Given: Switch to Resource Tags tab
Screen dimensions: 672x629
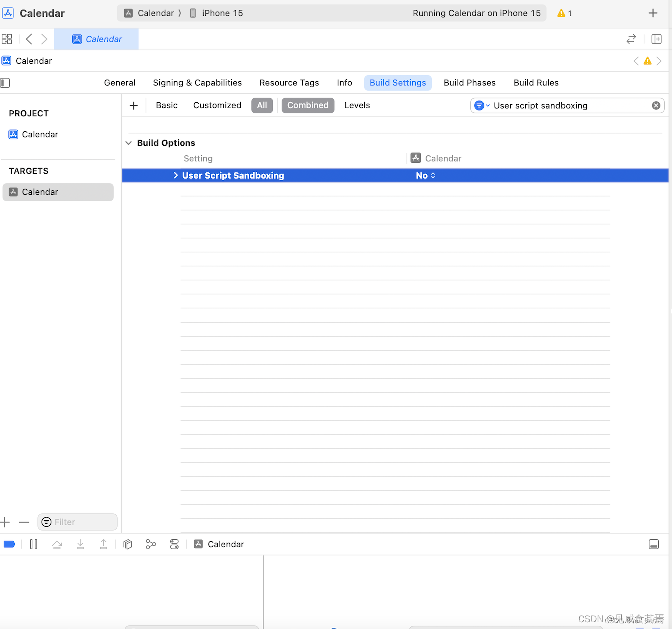Looking at the screenshot, I should (289, 83).
